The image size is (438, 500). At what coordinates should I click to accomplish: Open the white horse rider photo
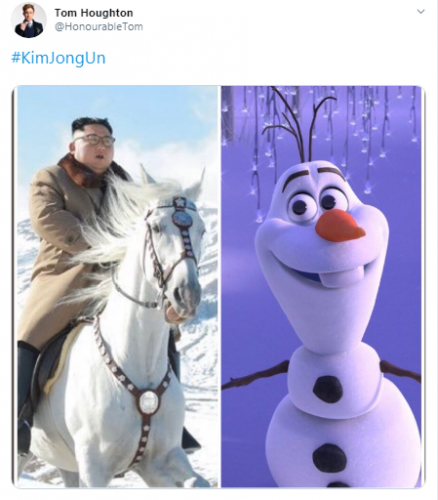[118, 287]
